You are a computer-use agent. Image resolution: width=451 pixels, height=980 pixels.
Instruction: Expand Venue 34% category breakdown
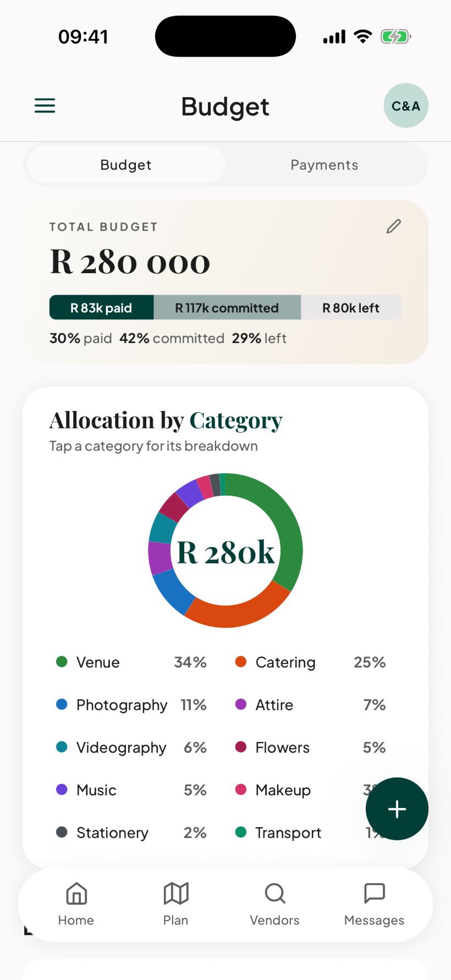[x=131, y=662]
